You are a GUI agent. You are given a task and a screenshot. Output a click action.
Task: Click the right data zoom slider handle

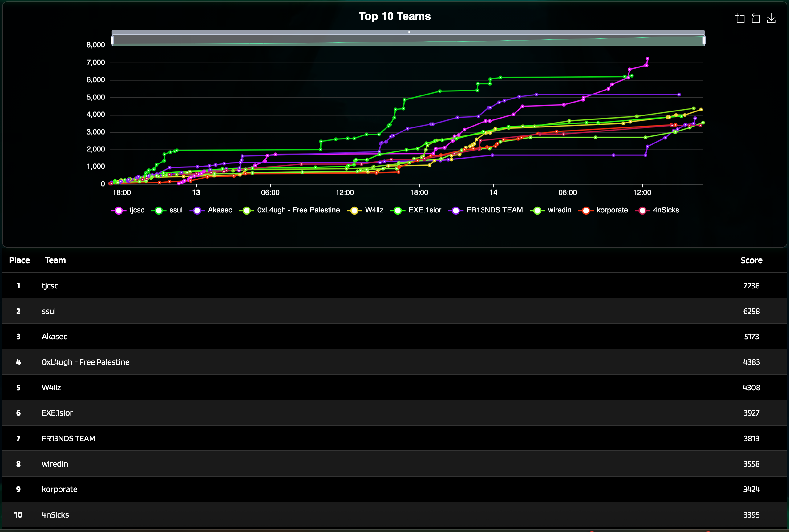click(704, 40)
